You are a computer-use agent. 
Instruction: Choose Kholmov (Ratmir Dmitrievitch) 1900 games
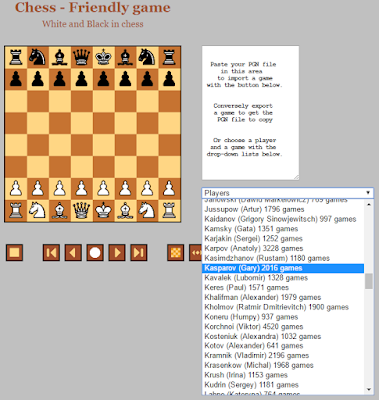click(283, 307)
